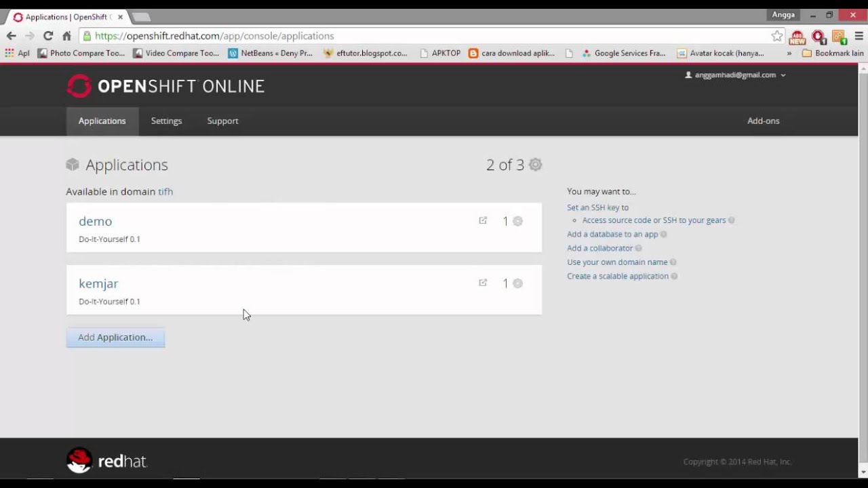Click the red extension icon beside ABP
868x488 pixels.
(818, 37)
